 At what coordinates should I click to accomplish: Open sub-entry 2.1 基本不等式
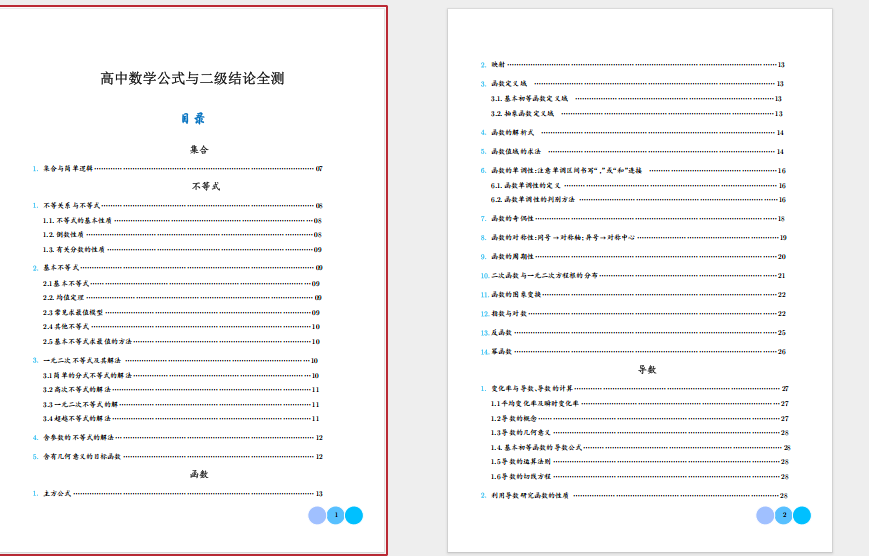point(181,283)
